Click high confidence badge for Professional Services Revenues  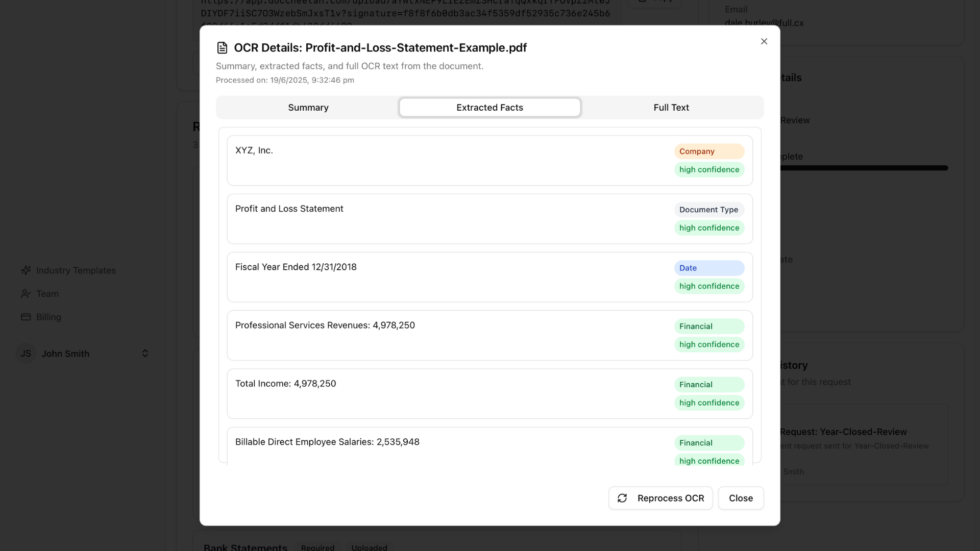click(x=709, y=344)
